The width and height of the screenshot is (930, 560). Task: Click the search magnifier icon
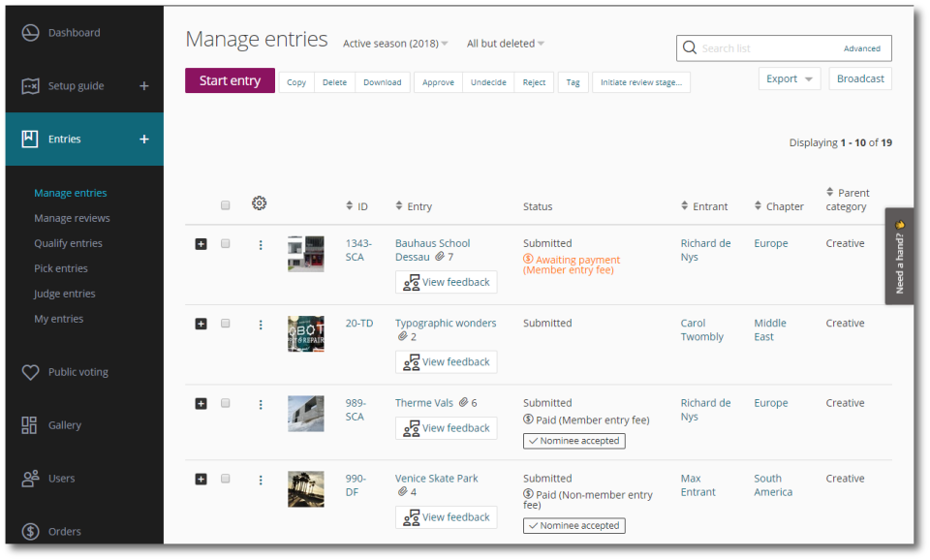coord(689,47)
